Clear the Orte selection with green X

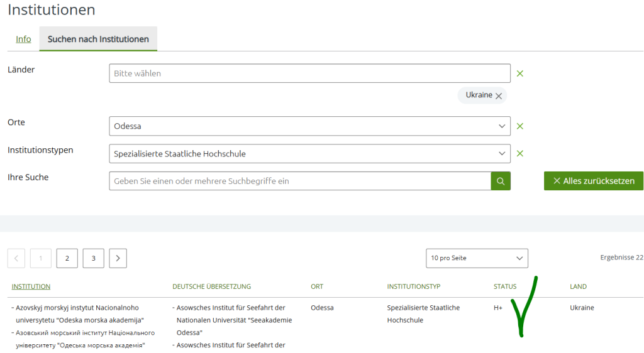pyautogui.click(x=520, y=126)
